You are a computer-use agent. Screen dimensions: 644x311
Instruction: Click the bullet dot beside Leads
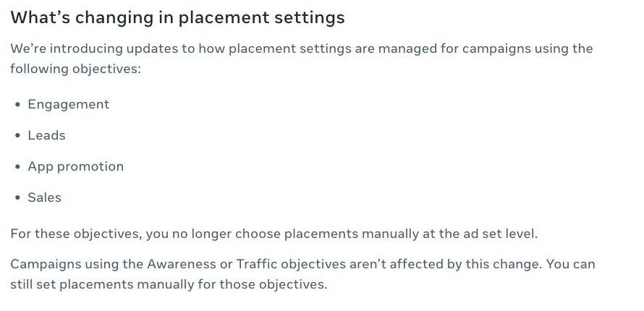point(17,136)
